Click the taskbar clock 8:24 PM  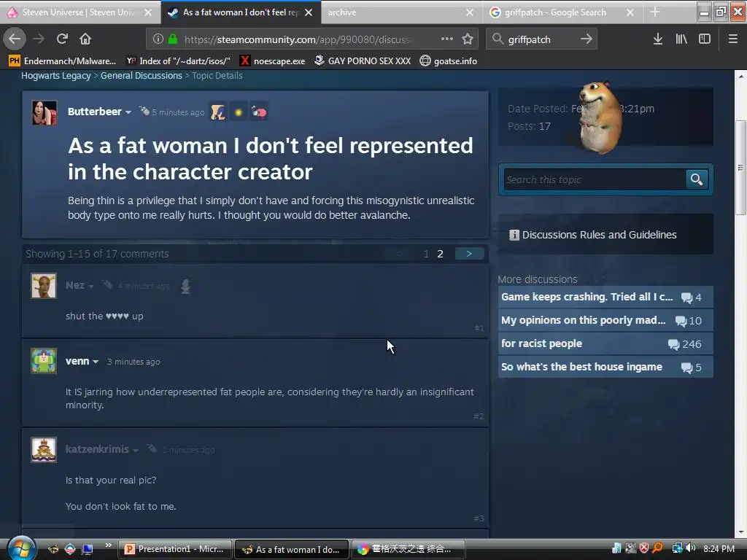tap(719, 549)
